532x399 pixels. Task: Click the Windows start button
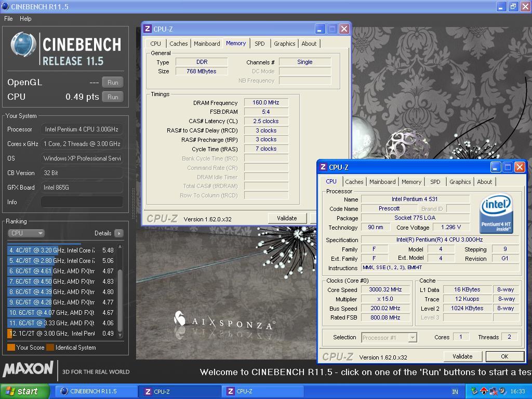(x=24, y=391)
